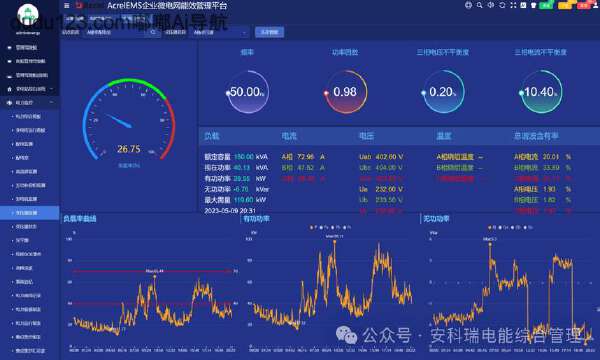Open the globe icon in the header toolbar
The image size is (600, 360).
click(x=468, y=5)
